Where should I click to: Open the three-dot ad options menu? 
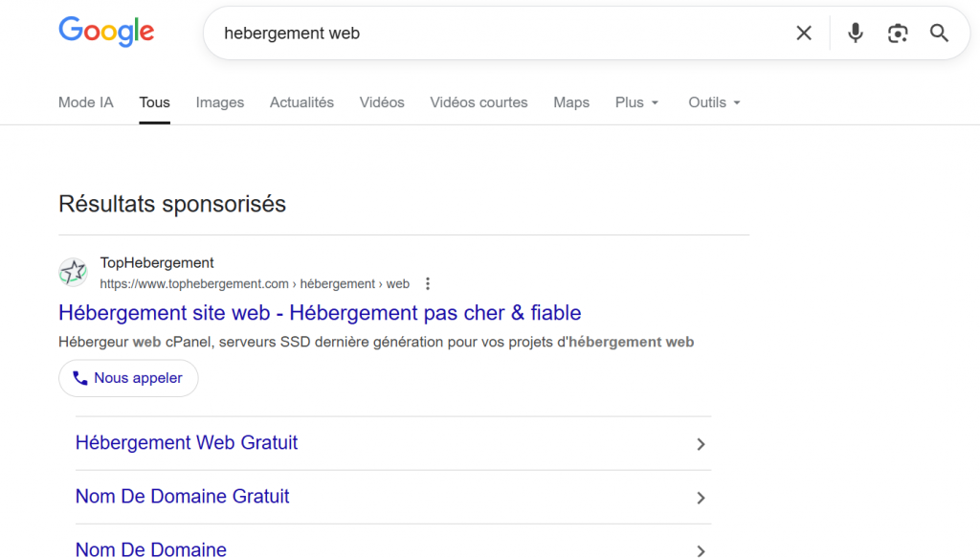click(428, 283)
